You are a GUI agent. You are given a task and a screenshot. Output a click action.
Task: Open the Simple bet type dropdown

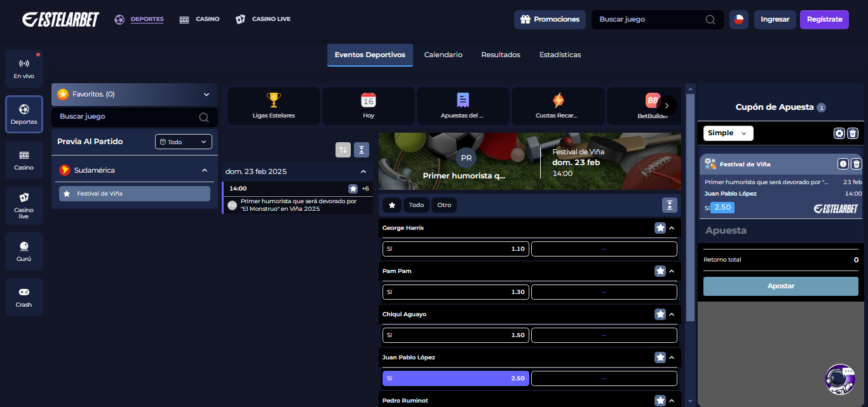tap(728, 133)
